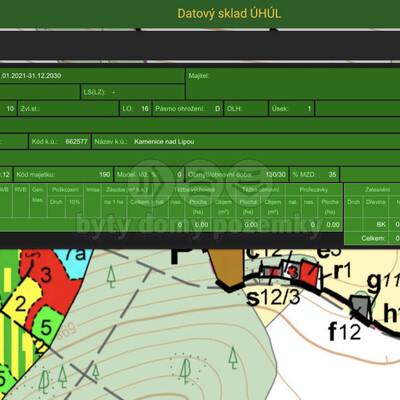Viewport: 400px width, 400px height.
Task: Select the validity period ending 31.12.2030
Action: [31, 76]
